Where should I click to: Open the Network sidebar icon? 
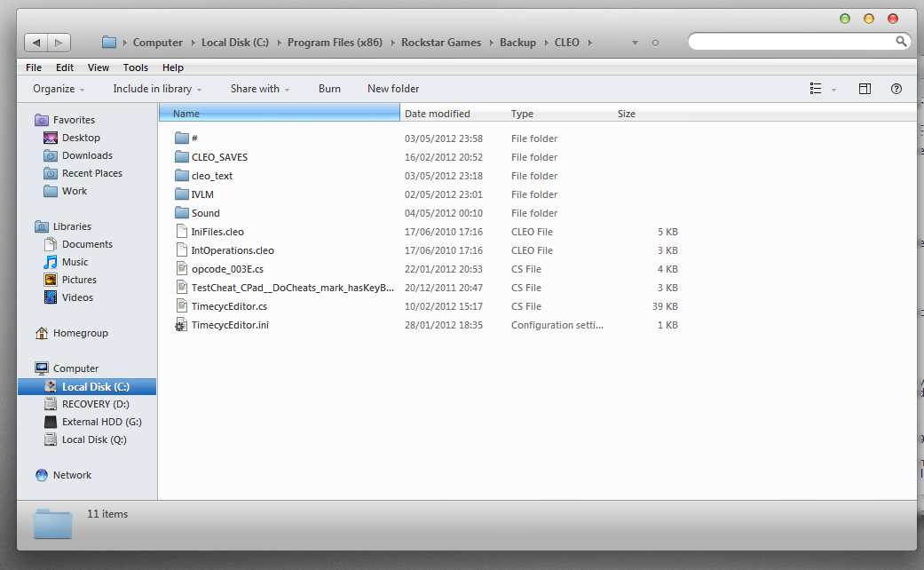[x=42, y=475]
